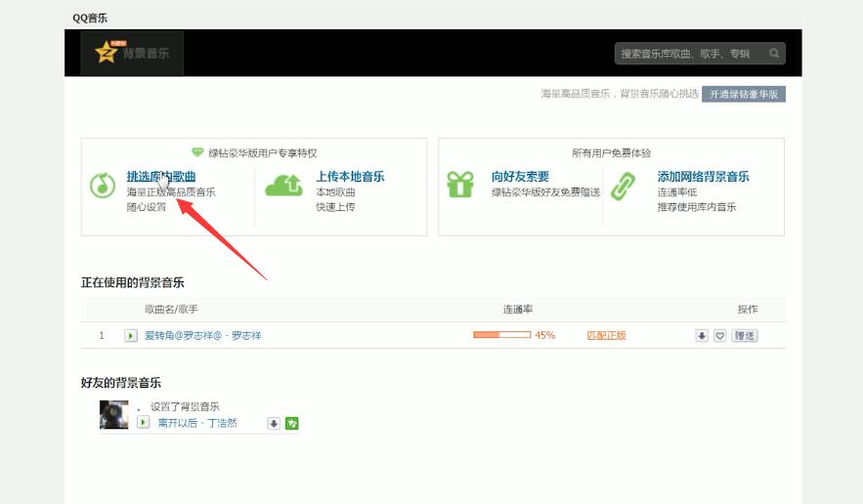This screenshot has height=504, width=863.
Task: Click the green chain link icon
Action: 623,186
